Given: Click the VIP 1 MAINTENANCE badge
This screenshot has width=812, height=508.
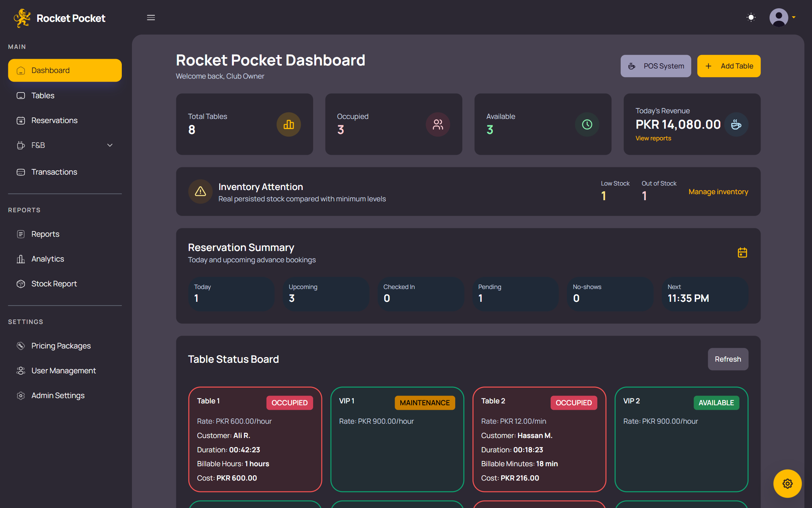Looking at the screenshot, I should [x=425, y=403].
